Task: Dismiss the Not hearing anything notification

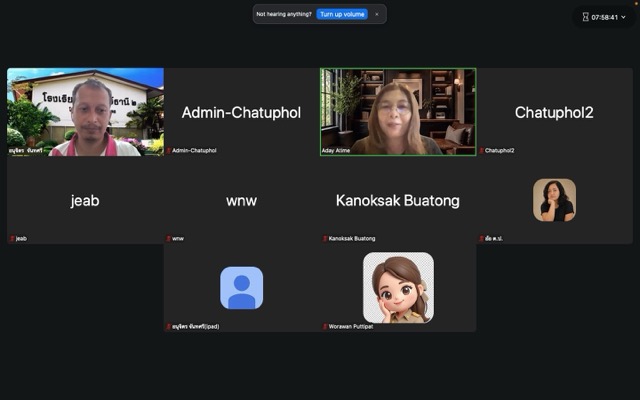Action: pyautogui.click(x=377, y=14)
